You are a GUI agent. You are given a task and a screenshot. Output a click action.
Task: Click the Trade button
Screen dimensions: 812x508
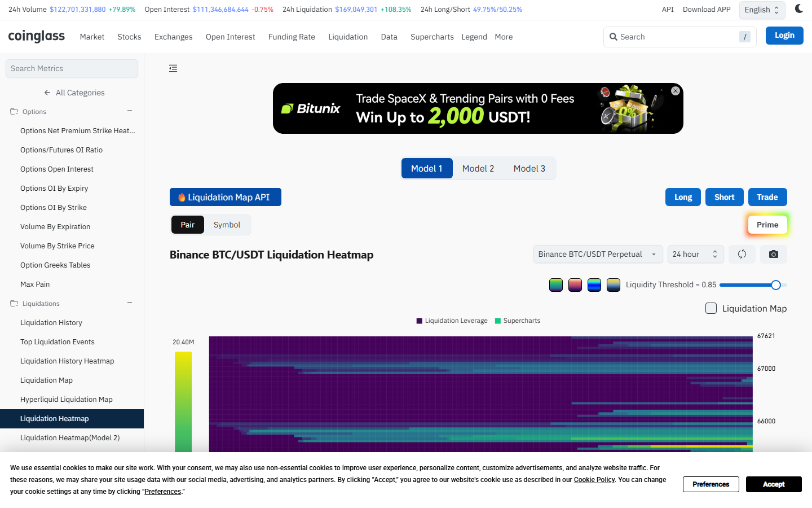pos(767,197)
